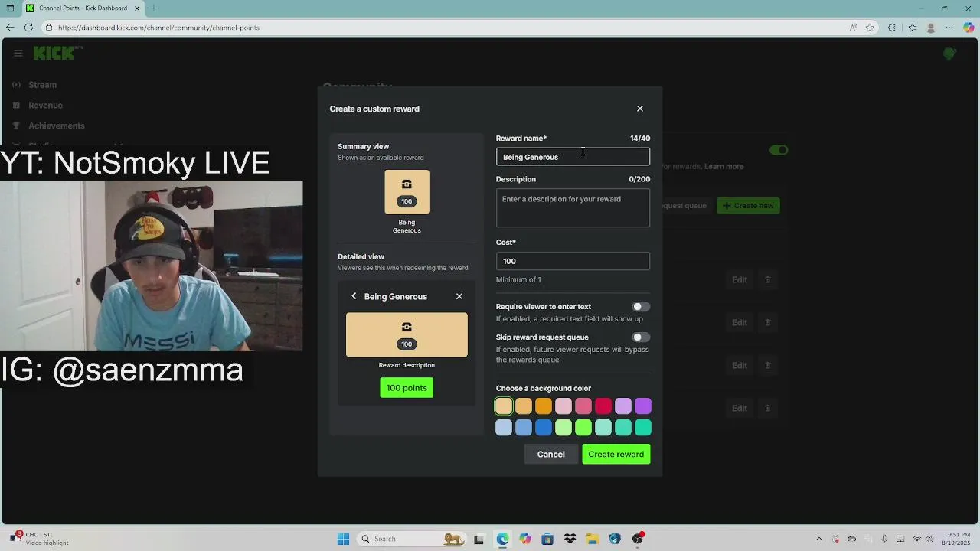Choose the dark orange background color
The height and width of the screenshot is (551, 980).
(544, 406)
